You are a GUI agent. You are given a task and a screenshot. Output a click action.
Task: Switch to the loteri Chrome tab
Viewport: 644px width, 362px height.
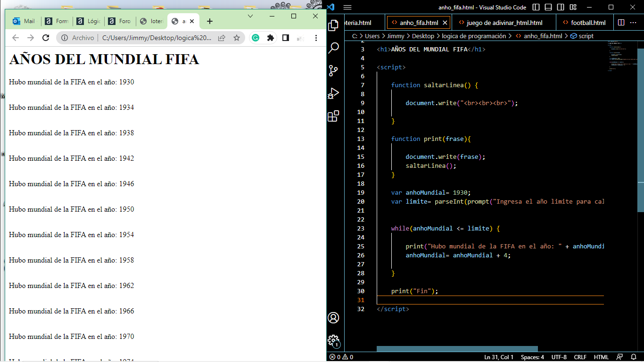[x=151, y=21]
